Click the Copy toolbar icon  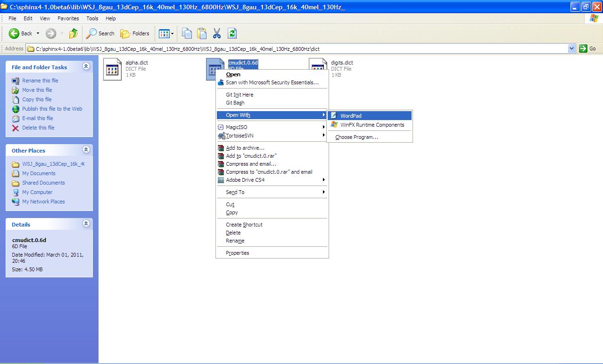click(187, 33)
